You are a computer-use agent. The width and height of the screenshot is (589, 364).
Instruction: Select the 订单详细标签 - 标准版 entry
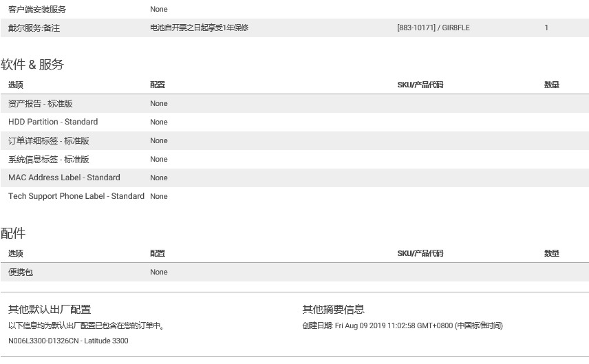tap(48, 140)
